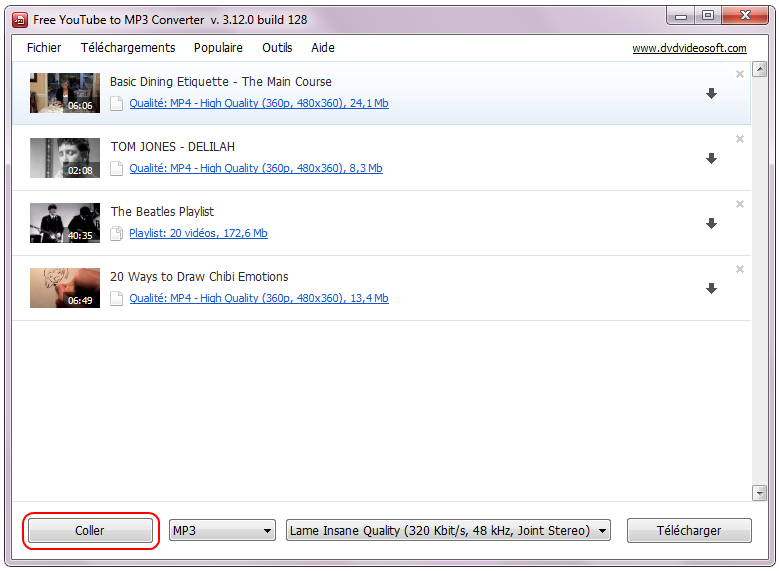Select the title 'The Beatles Playlist'
The height and width of the screenshot is (571, 779).
[x=162, y=212]
